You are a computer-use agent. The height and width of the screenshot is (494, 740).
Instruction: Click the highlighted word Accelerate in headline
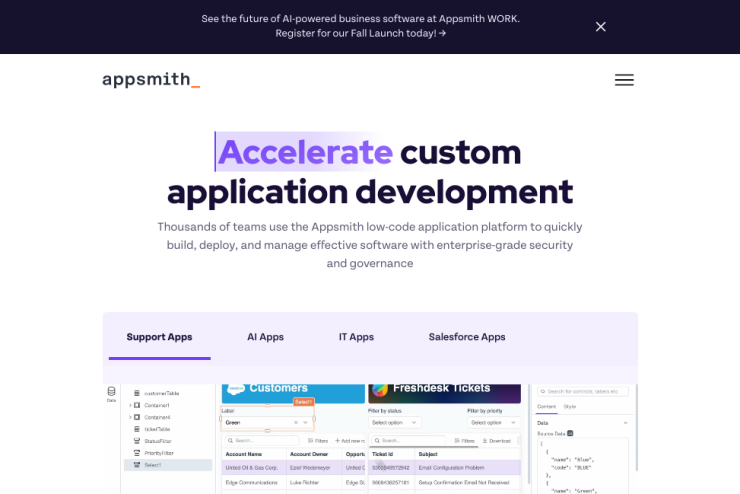(x=305, y=152)
